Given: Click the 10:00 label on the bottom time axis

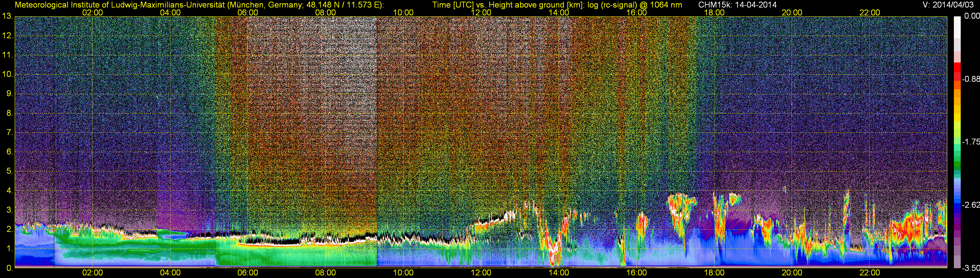Looking at the screenshot, I should (403, 273).
